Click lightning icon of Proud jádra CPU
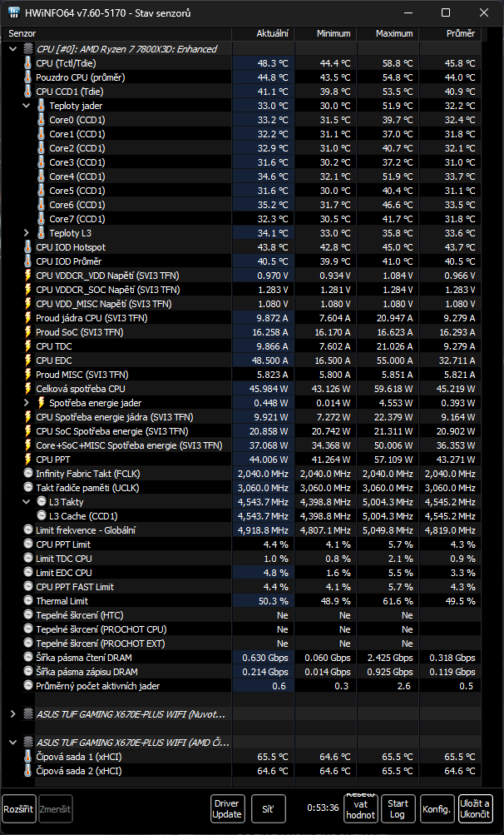 tap(28, 318)
